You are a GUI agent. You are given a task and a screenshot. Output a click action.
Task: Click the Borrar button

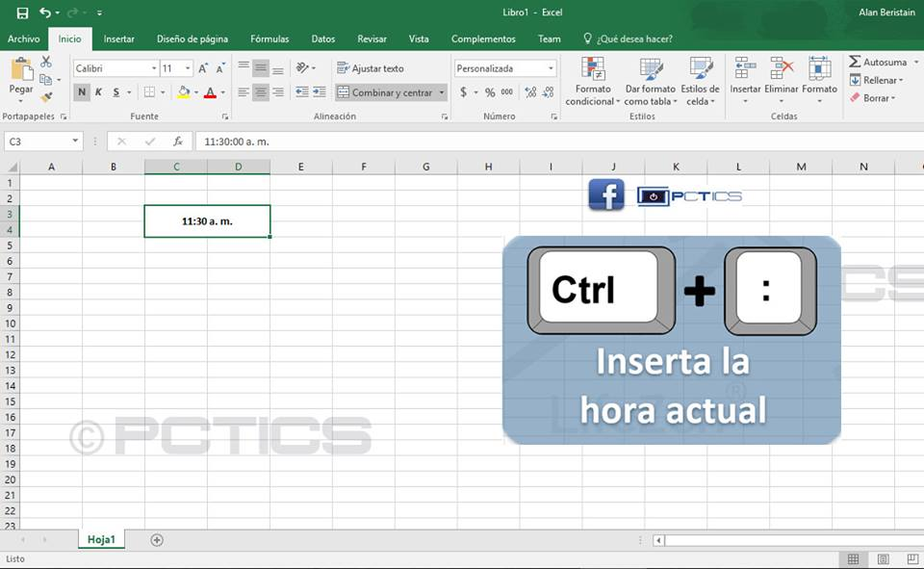point(873,98)
